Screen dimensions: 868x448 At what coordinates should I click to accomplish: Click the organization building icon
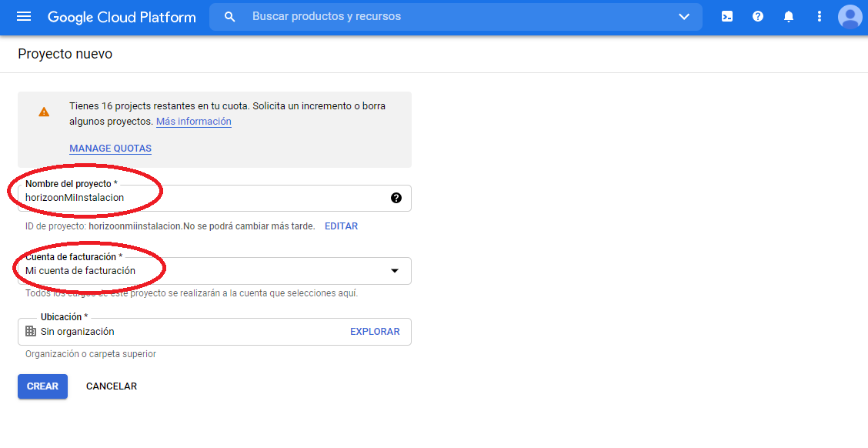(31, 331)
